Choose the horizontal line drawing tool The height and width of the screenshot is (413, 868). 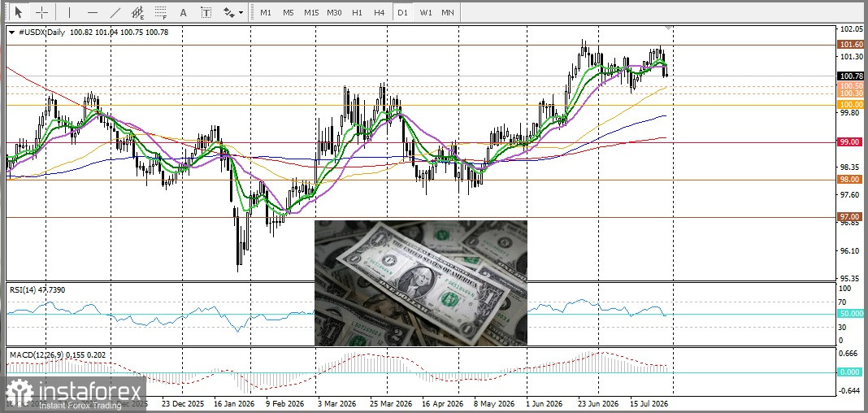point(93,12)
